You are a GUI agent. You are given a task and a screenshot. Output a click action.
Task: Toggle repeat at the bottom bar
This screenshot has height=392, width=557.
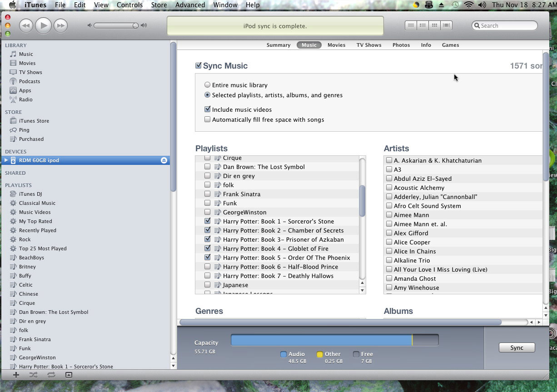(x=51, y=375)
